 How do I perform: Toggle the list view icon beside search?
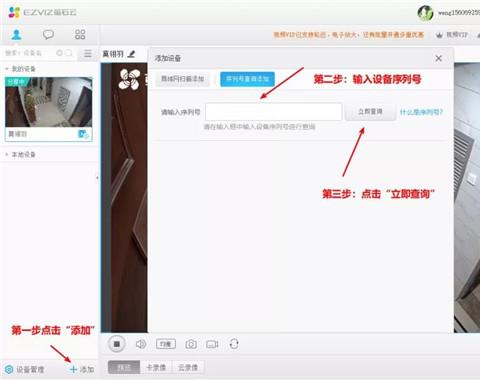tap(88, 53)
